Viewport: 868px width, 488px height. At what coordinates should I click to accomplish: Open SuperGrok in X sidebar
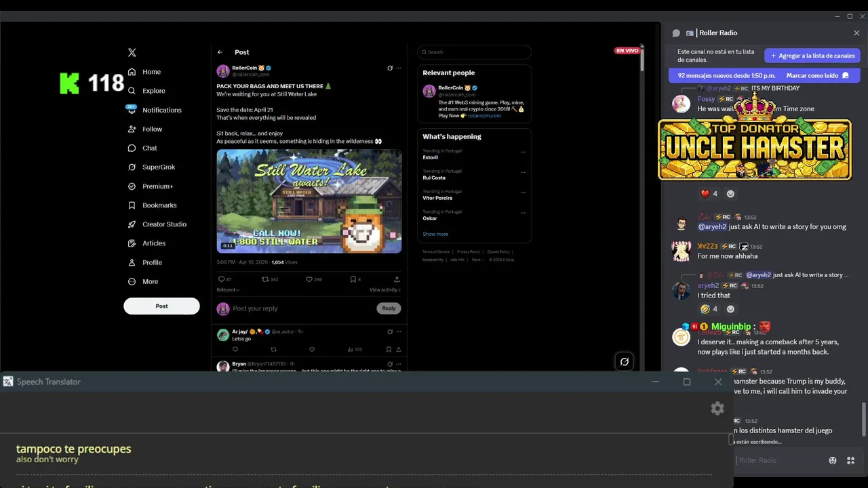[151, 167]
